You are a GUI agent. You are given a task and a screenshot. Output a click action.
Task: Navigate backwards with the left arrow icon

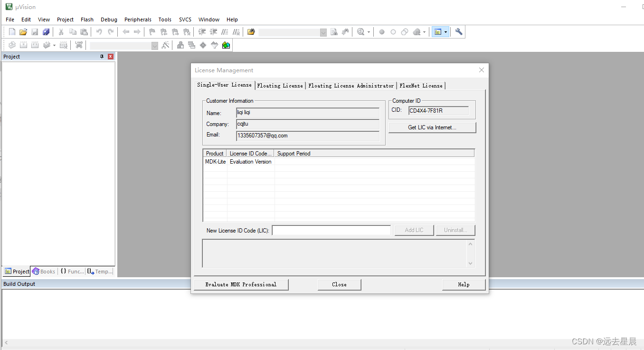click(126, 32)
